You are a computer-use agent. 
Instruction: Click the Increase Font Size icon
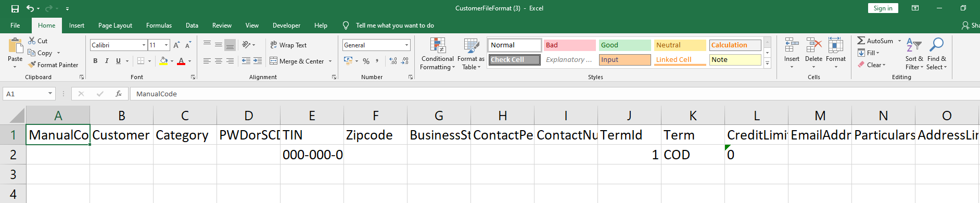[x=176, y=45]
